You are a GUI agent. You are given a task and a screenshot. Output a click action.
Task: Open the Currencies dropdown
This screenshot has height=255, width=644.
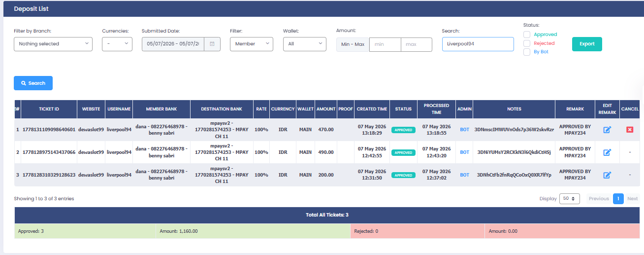[x=117, y=44]
